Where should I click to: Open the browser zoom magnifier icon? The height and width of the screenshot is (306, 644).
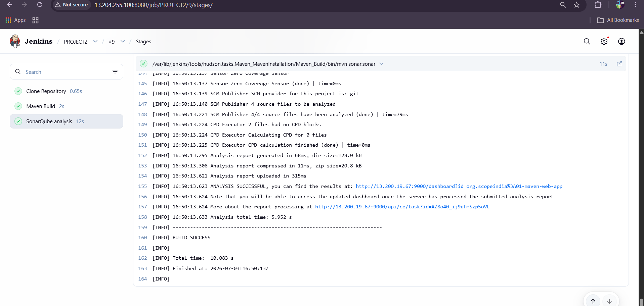(x=563, y=5)
